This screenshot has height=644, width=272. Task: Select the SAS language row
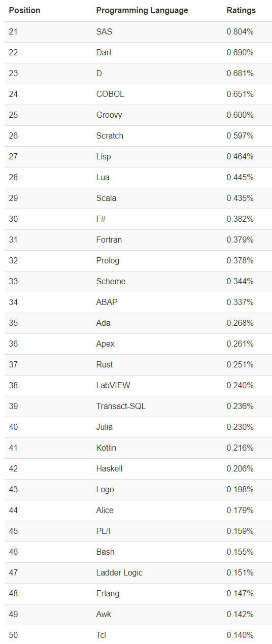[x=138, y=31]
